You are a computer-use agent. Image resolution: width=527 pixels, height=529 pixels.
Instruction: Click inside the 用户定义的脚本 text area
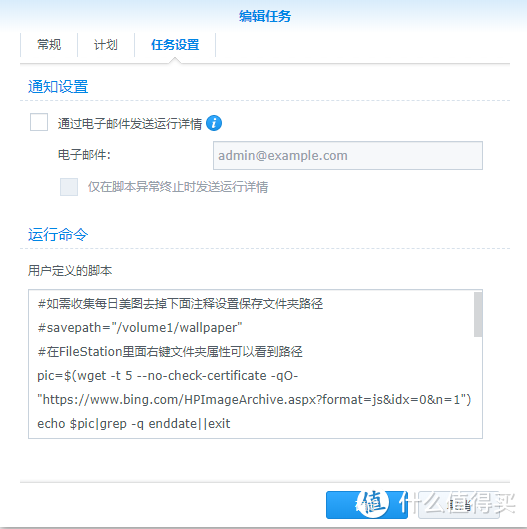pyautogui.click(x=255, y=364)
